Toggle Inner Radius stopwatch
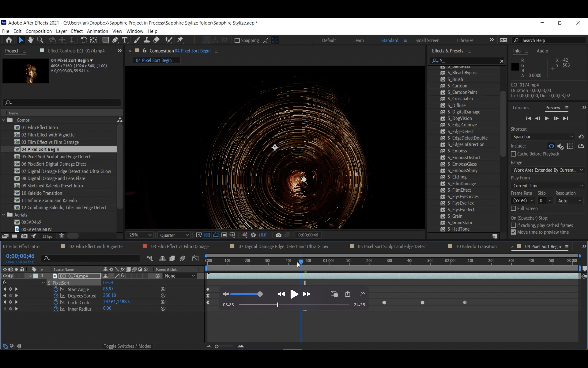The height and width of the screenshot is (368, 588). click(x=56, y=309)
